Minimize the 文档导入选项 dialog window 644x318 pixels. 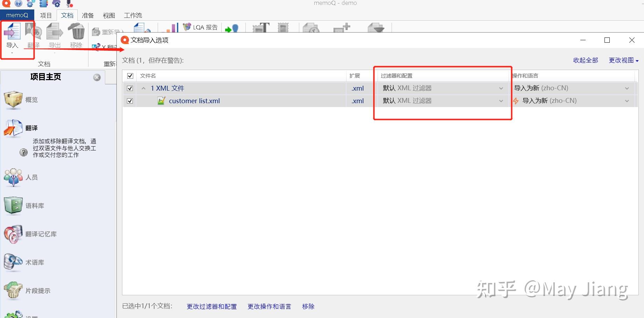pyautogui.click(x=583, y=40)
